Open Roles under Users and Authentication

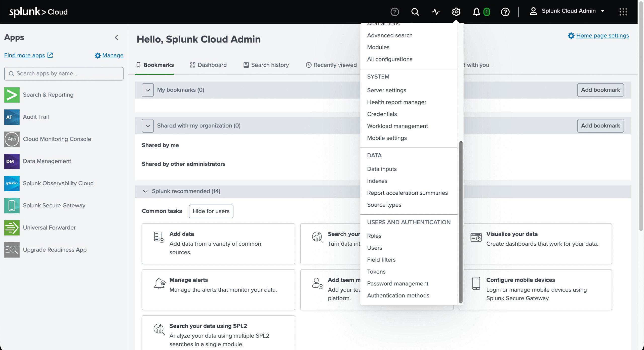pos(374,236)
